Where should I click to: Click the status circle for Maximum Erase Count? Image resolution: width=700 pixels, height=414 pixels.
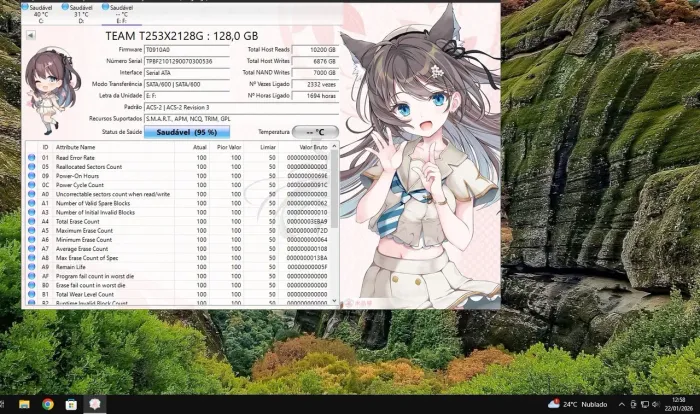tap(32, 230)
